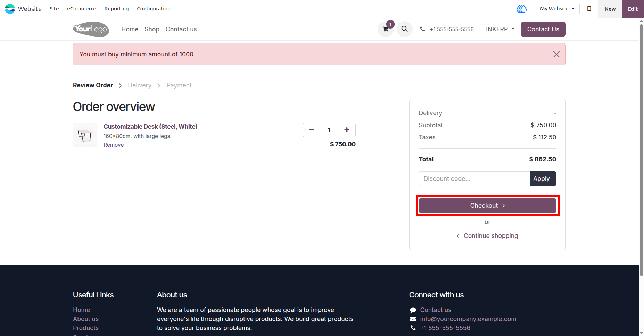Open footer About us link

tap(86, 319)
